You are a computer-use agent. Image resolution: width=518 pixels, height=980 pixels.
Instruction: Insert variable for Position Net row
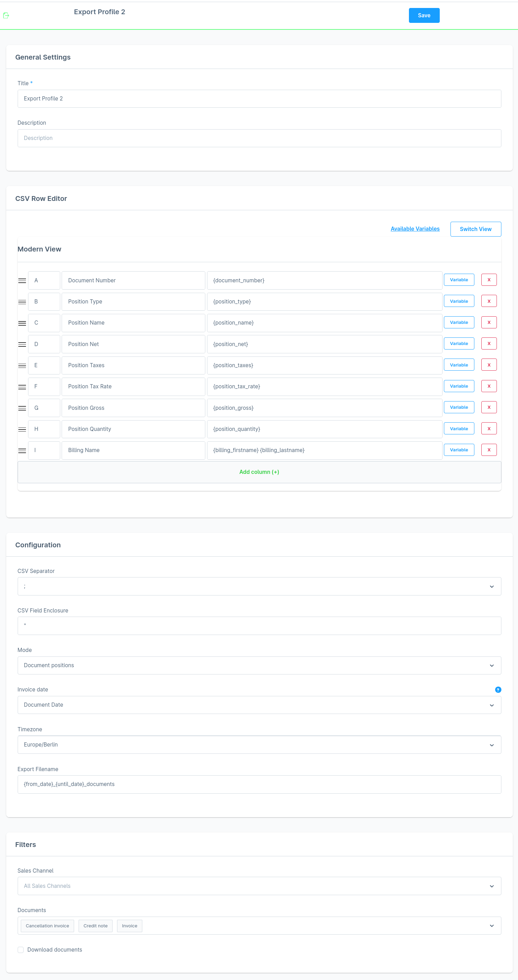click(459, 344)
